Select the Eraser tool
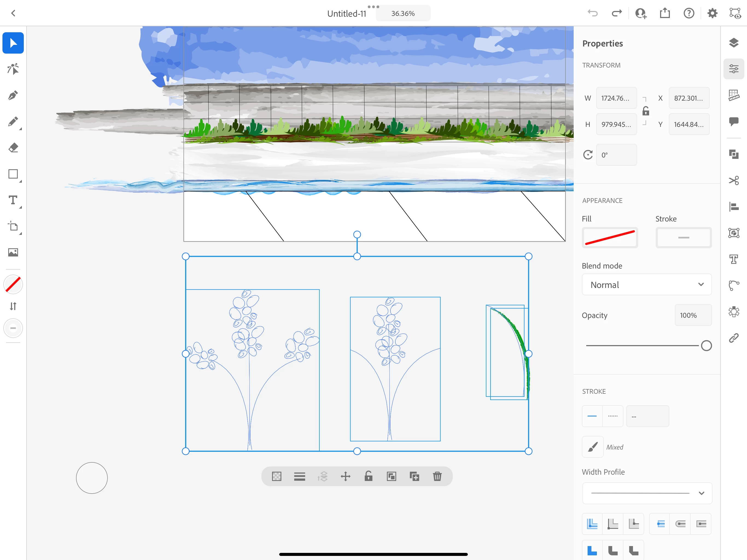 coord(13,148)
